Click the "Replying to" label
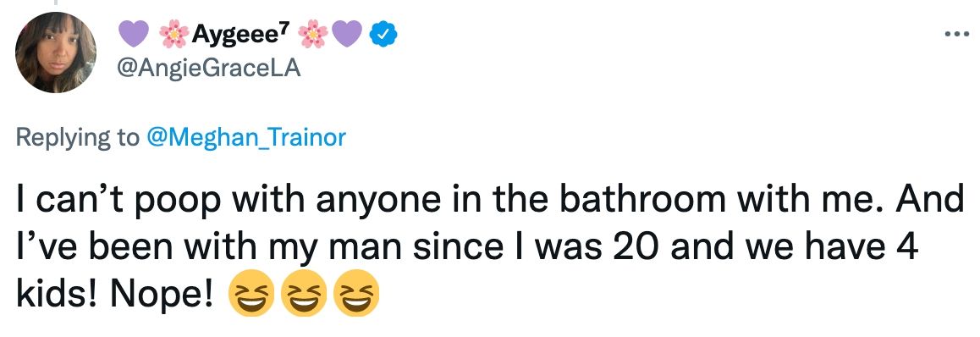Viewport: 980px width, 337px height. pyautogui.click(x=78, y=138)
